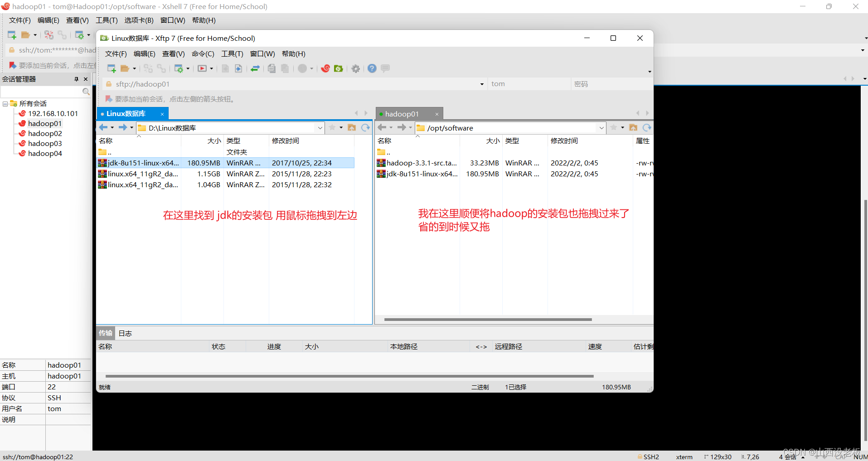This screenshot has height=461, width=868.
Task: Launch Xshell from Xftp toolbar red icon
Action: pos(325,68)
